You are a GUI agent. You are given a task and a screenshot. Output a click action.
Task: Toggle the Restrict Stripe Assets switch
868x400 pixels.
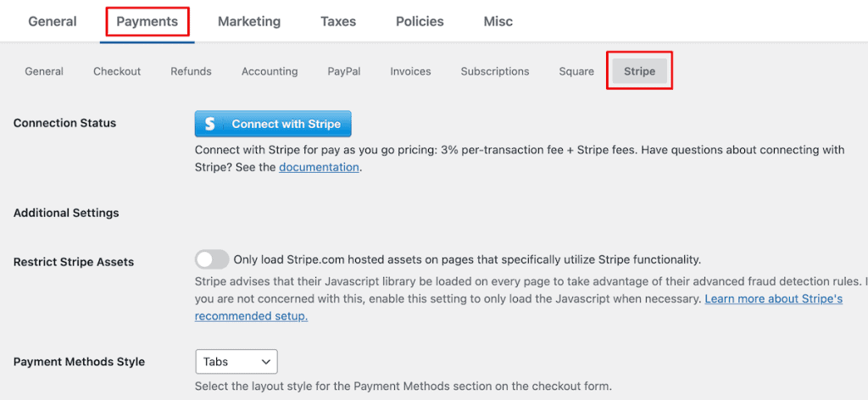tap(212, 259)
